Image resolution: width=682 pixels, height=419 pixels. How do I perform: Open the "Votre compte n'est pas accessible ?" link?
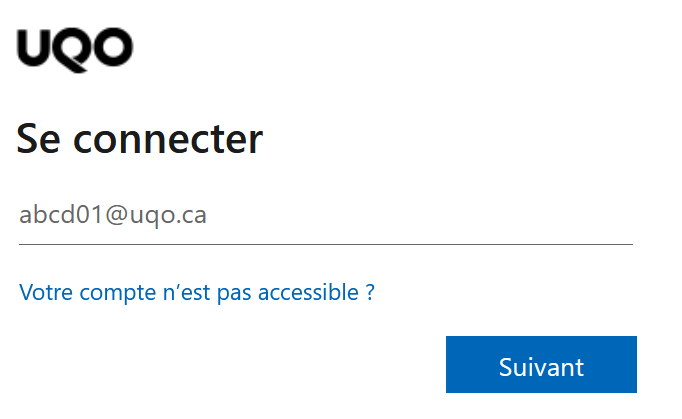pos(197,293)
